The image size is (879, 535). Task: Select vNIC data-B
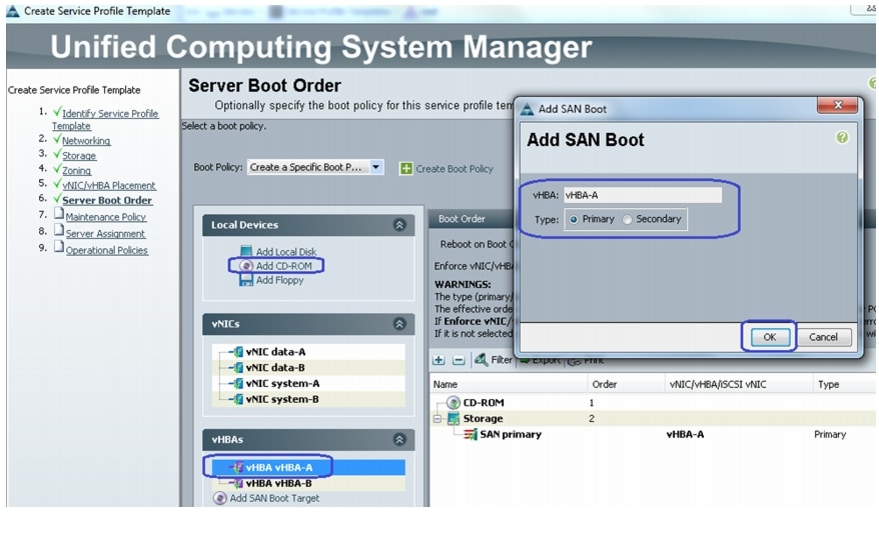click(x=275, y=367)
